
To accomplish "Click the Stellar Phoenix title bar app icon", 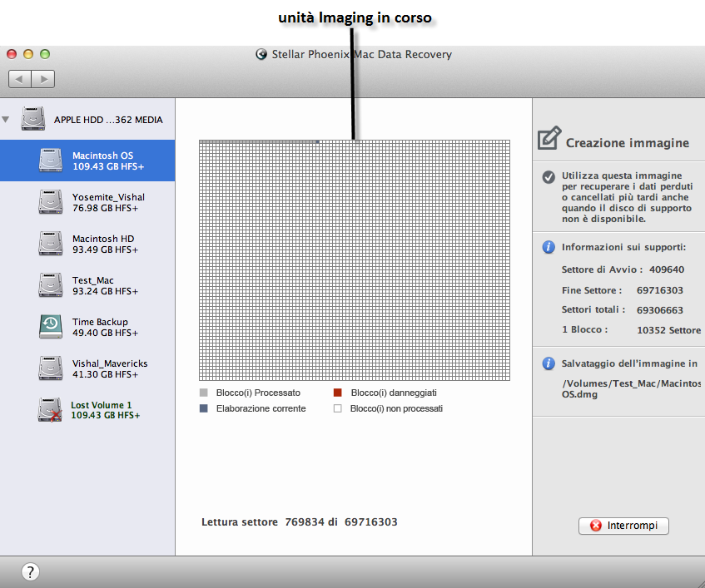I will (261, 54).
